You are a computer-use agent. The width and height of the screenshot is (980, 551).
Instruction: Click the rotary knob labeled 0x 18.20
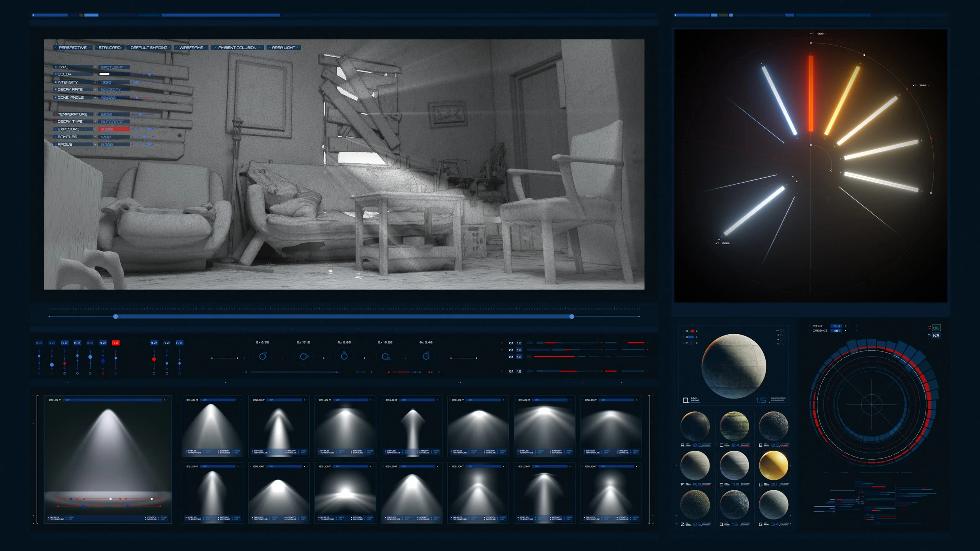point(385,356)
